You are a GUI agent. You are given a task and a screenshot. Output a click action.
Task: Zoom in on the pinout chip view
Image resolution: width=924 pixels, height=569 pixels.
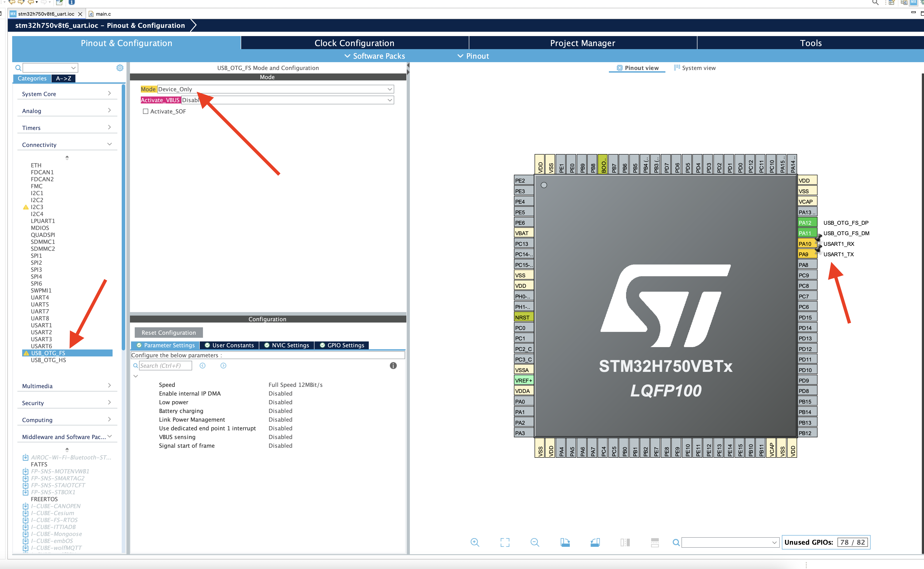tap(475, 542)
